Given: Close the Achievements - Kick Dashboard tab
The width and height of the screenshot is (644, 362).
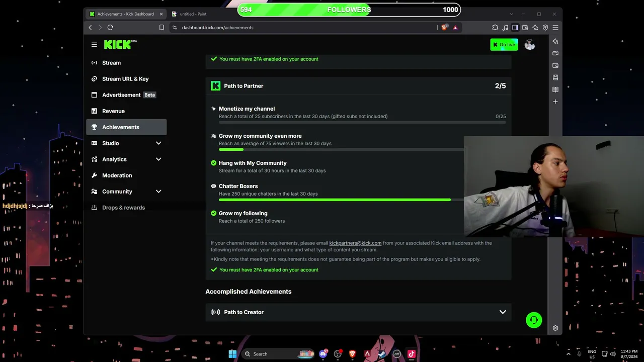Looking at the screenshot, I should point(161,14).
